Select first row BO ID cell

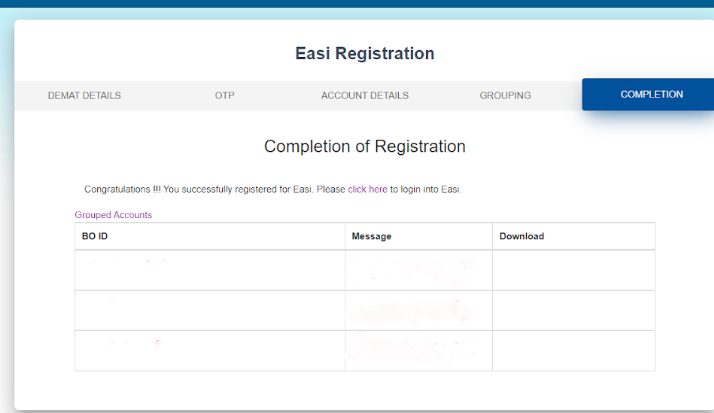[x=209, y=270]
